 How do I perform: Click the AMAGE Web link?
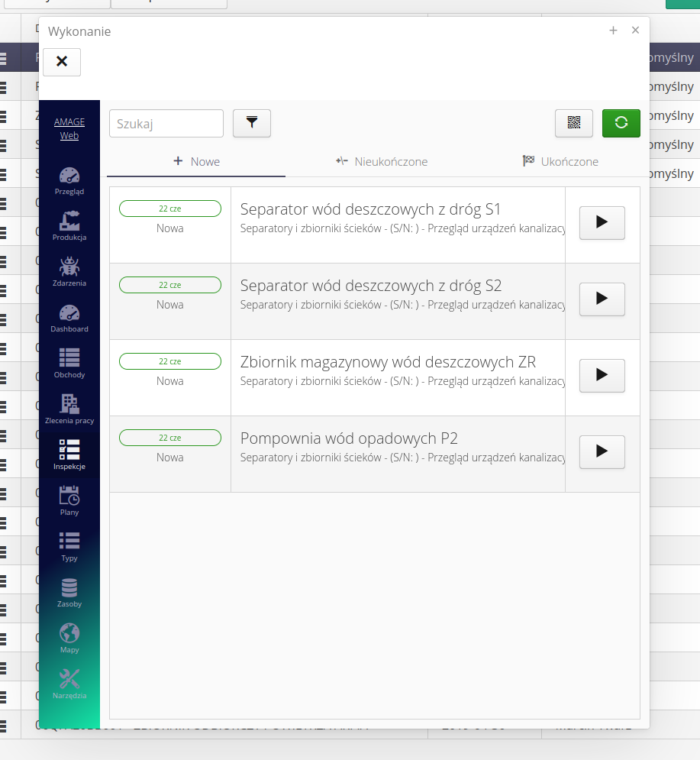[69, 129]
